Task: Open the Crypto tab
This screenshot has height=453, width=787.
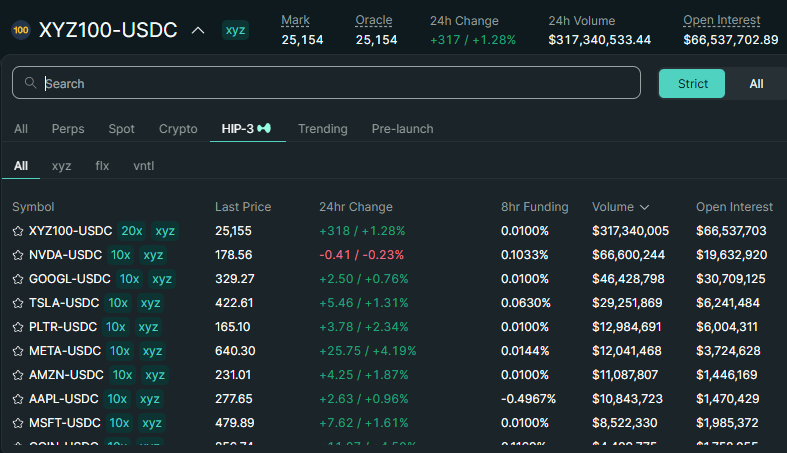Action: (178, 129)
